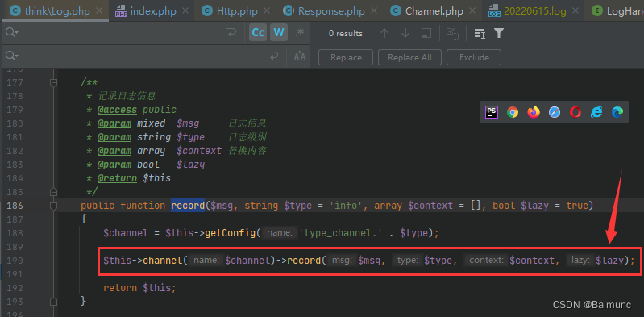Toggle Match Case (Cc) option

258,32
